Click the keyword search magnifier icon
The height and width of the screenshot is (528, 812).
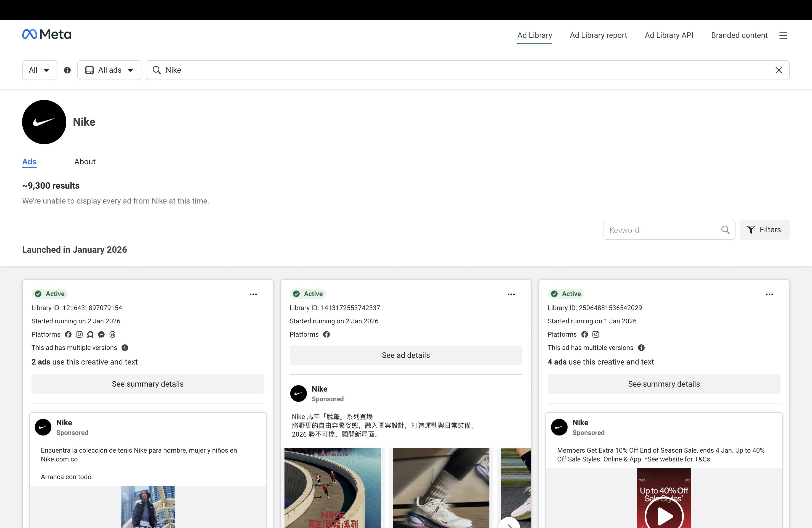click(x=725, y=230)
